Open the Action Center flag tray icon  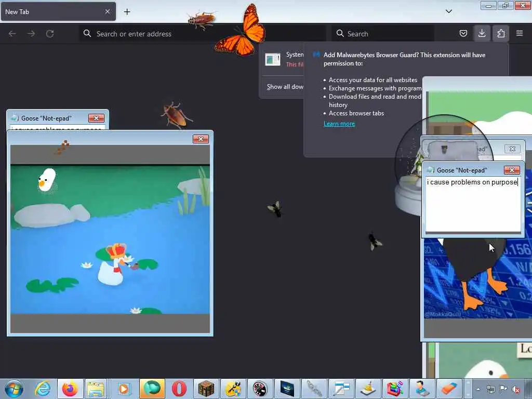503,390
